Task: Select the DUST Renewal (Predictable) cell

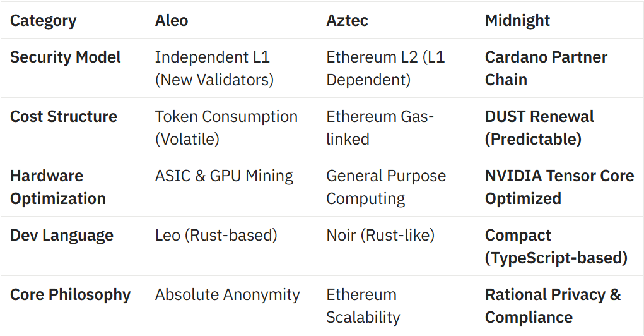Action: 539,128
